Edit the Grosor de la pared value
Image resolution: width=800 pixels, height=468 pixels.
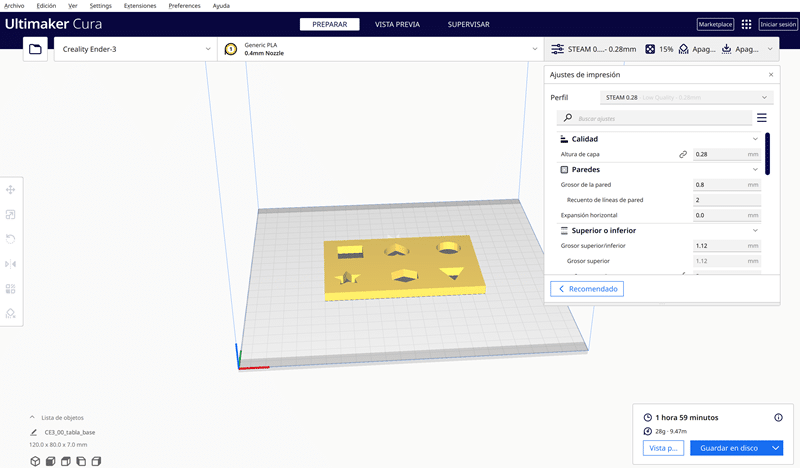(x=727, y=185)
